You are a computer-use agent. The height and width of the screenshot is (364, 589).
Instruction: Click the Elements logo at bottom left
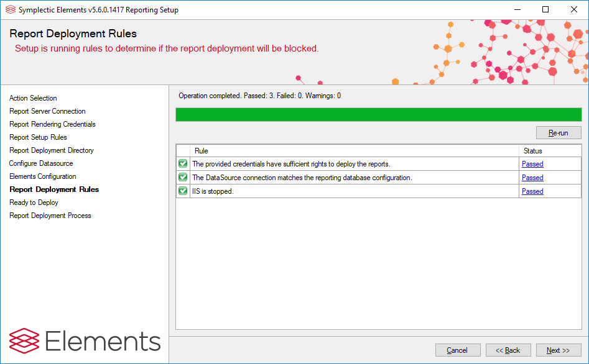tap(85, 341)
